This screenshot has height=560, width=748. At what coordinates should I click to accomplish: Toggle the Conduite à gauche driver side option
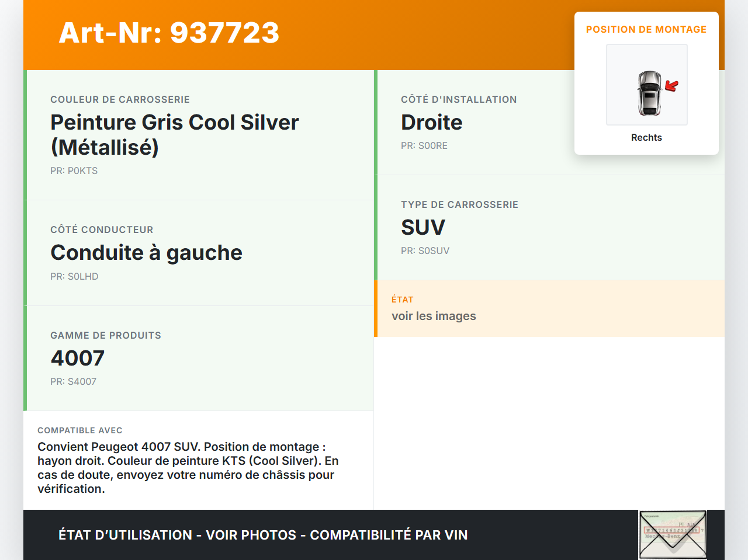click(x=146, y=252)
